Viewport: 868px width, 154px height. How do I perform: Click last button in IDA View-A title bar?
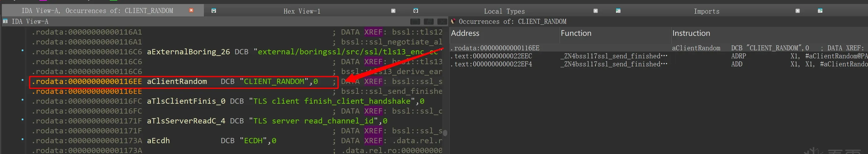point(442,22)
